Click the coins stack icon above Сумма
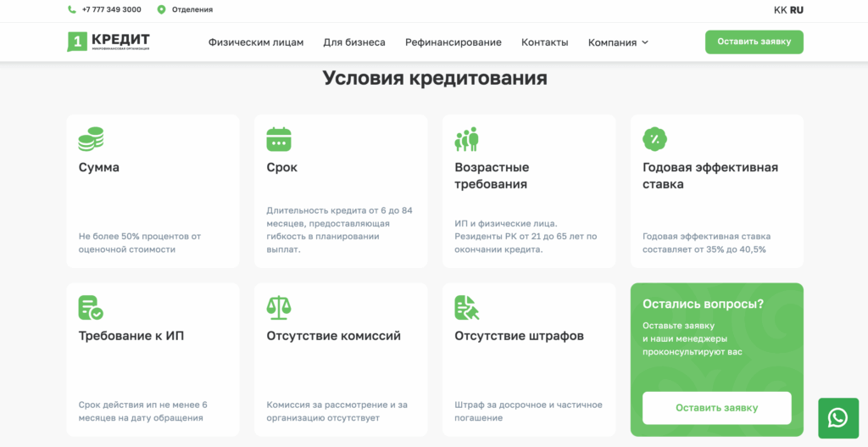This screenshot has width=868, height=447. pyautogui.click(x=91, y=139)
